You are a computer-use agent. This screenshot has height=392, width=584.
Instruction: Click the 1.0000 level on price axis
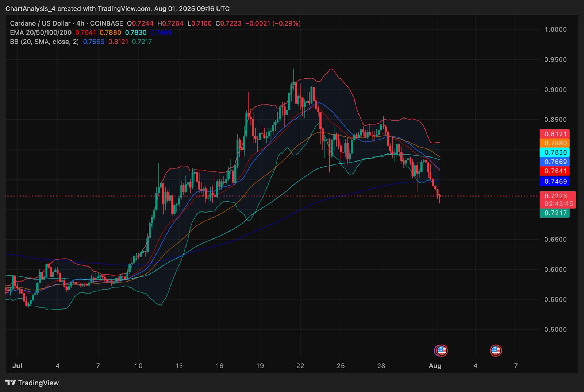tap(555, 30)
